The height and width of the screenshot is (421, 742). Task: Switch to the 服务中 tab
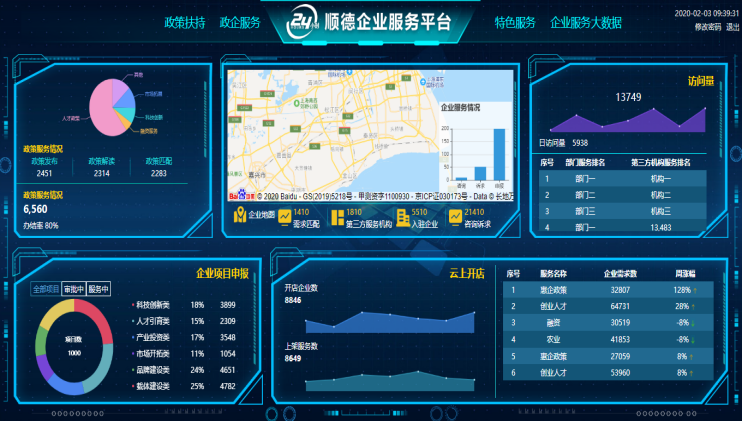pos(98,289)
